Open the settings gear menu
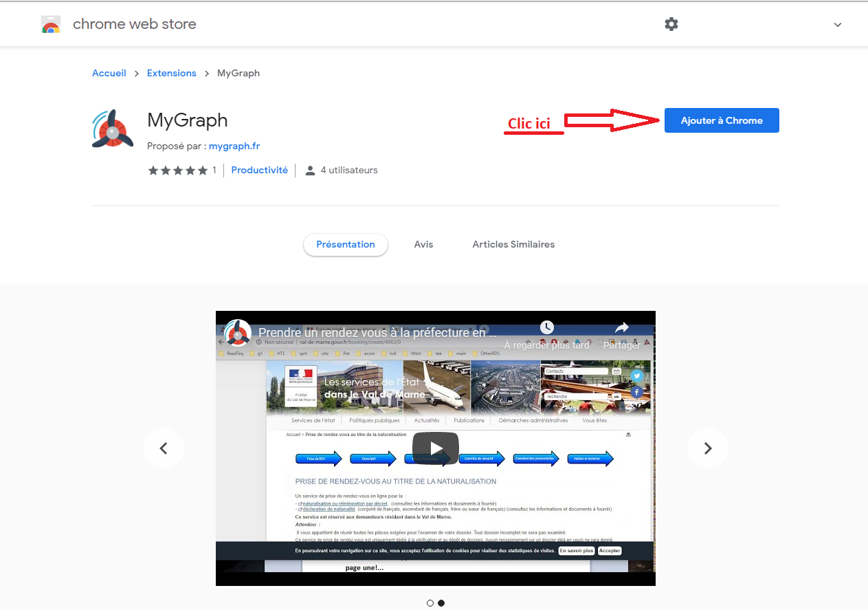The width and height of the screenshot is (868, 610). click(671, 24)
